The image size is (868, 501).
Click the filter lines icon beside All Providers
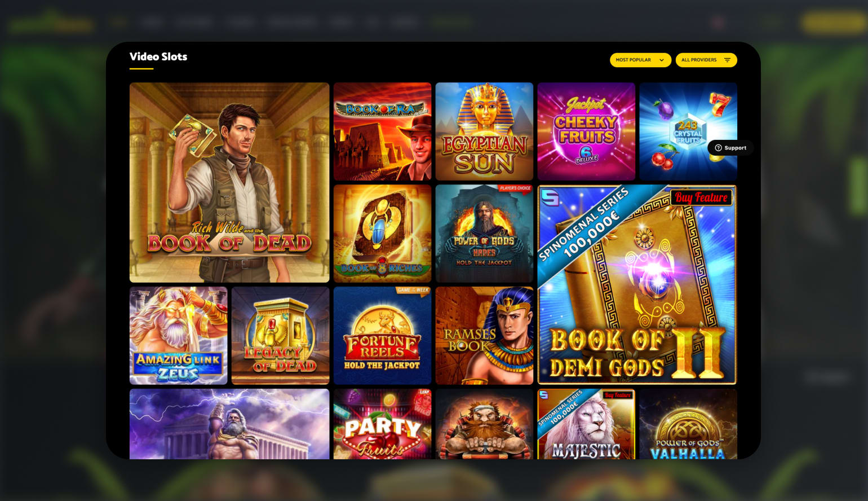click(727, 60)
